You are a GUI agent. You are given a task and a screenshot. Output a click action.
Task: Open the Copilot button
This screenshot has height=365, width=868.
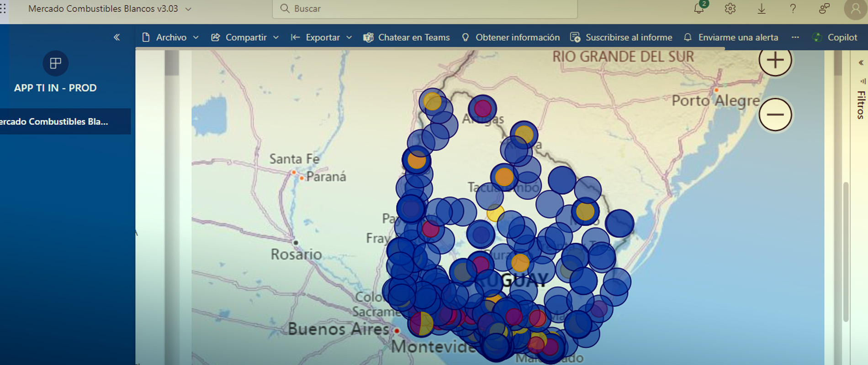pos(835,37)
